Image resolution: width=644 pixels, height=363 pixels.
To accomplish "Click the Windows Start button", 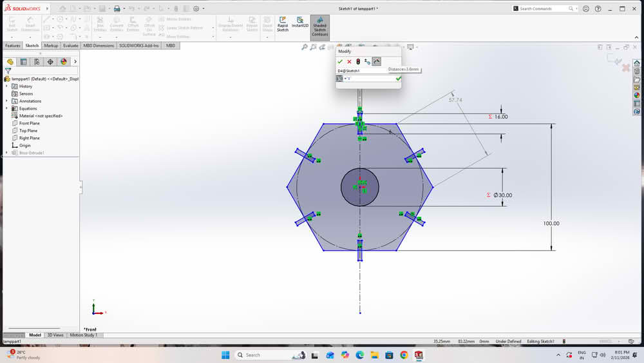I will tap(225, 355).
